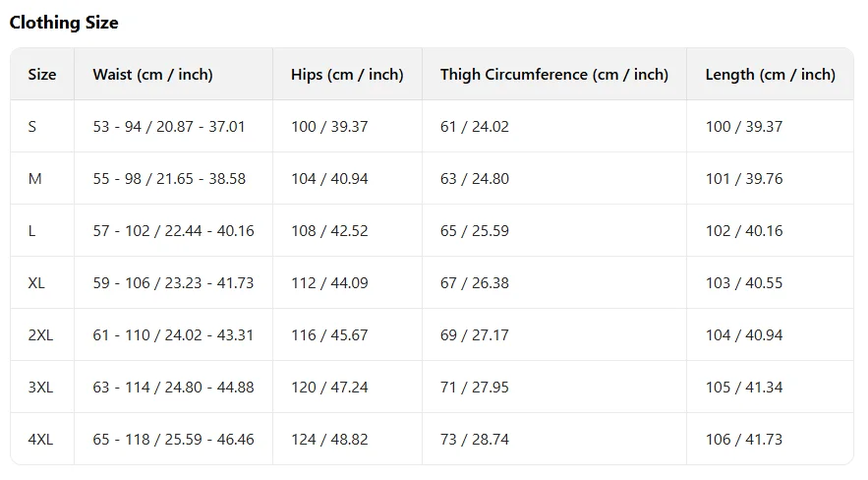Select hips value 108 / 42.52
This screenshot has height=480, width=868.
(329, 231)
